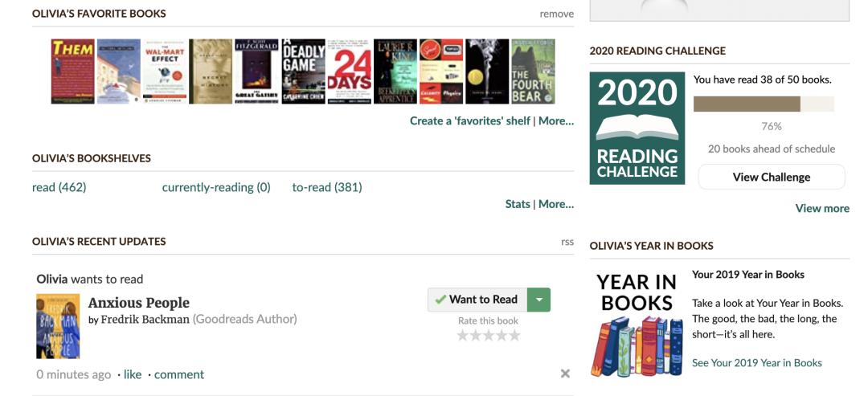This screenshot has width=868, height=396.
Task: Toggle the "Want to Read" shelf button
Action: [x=477, y=300]
